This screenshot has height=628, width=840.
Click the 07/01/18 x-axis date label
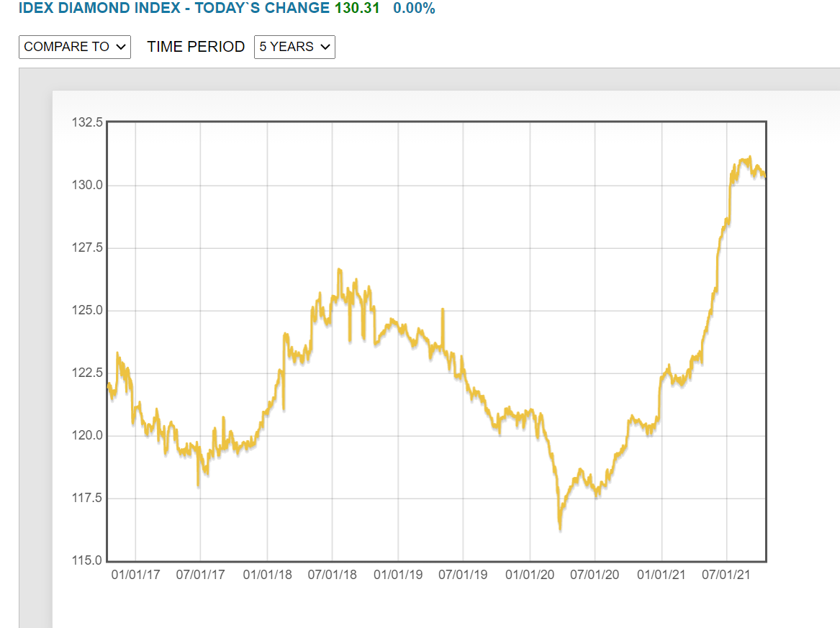(x=332, y=575)
